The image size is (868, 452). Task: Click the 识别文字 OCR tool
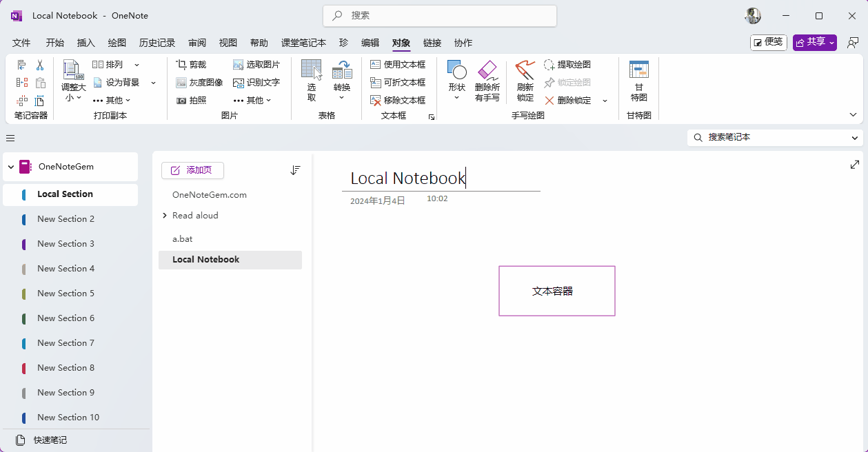[256, 83]
